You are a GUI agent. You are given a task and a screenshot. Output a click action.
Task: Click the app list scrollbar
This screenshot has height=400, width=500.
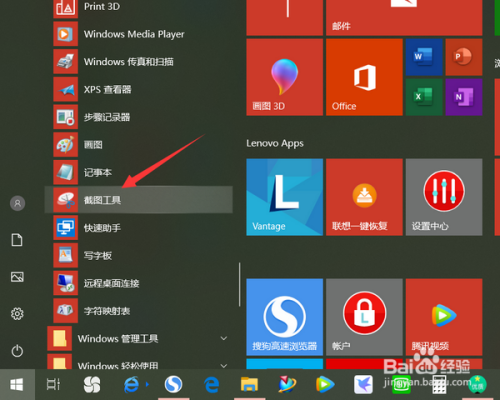click(239, 284)
